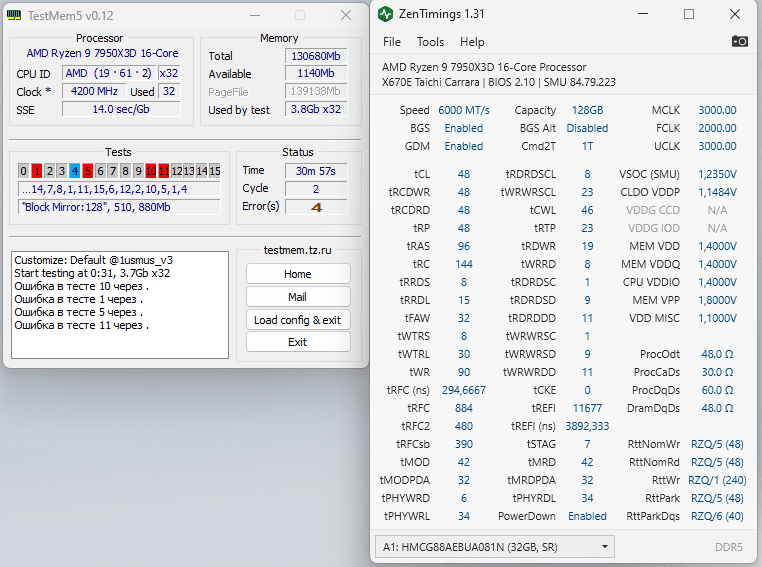
Task: Click the tRFCsb value 390
Action: (464, 444)
